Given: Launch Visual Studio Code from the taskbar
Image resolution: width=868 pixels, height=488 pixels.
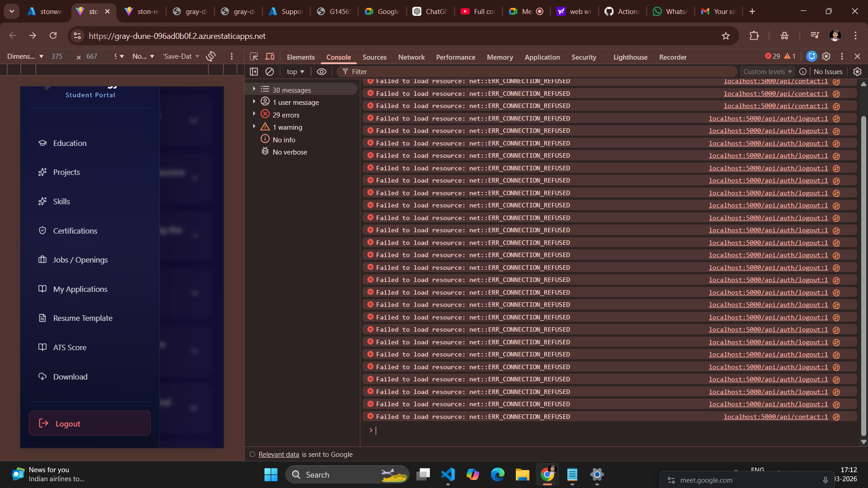Looking at the screenshot, I should 448,475.
